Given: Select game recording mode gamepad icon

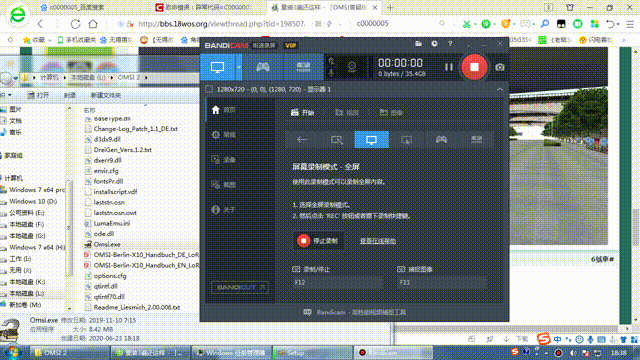Looking at the screenshot, I should (262, 67).
